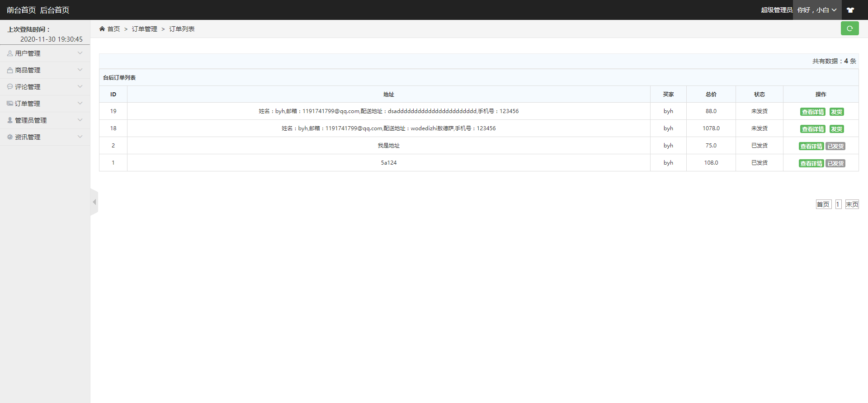Click 已发货 for order 1
This screenshot has width=868, height=403.
tap(835, 163)
